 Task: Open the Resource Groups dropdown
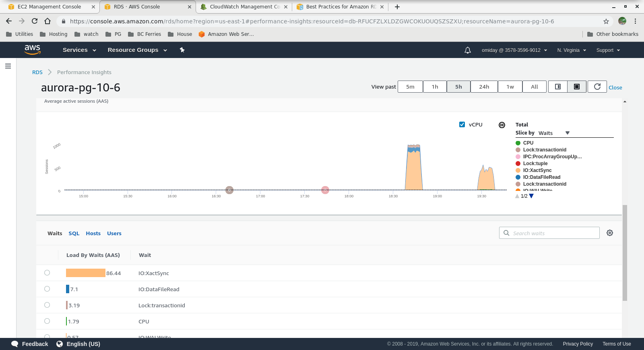click(137, 50)
